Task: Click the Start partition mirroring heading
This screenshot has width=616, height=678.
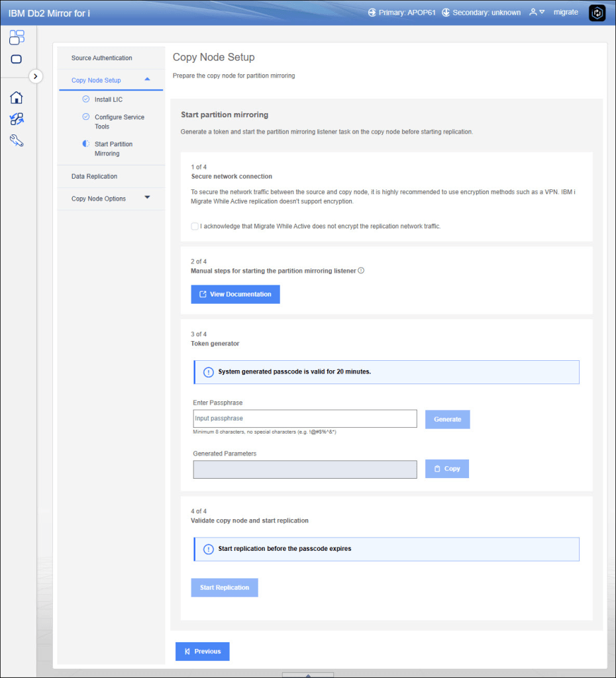Action: click(225, 115)
